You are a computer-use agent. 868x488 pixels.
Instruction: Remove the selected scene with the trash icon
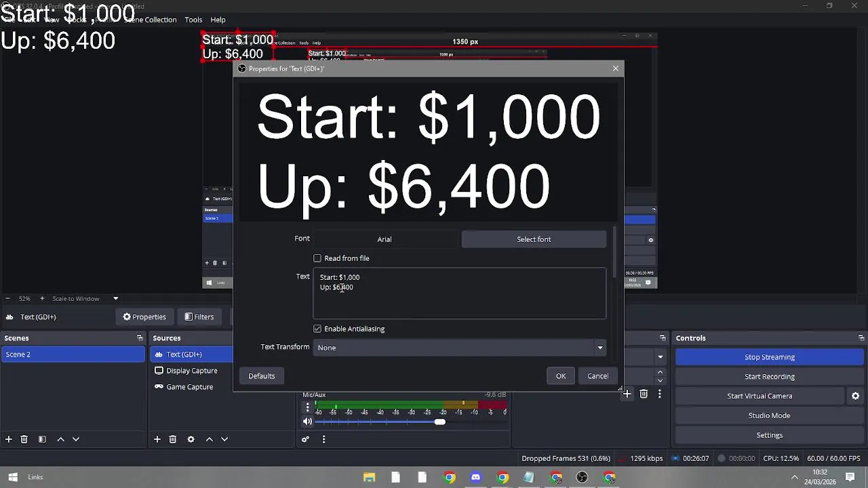coord(24,439)
